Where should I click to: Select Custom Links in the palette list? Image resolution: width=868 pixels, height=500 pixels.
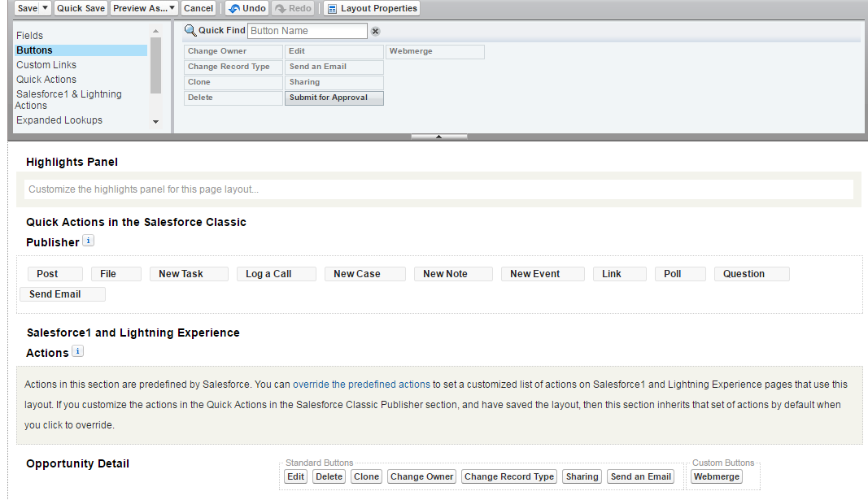(x=46, y=65)
